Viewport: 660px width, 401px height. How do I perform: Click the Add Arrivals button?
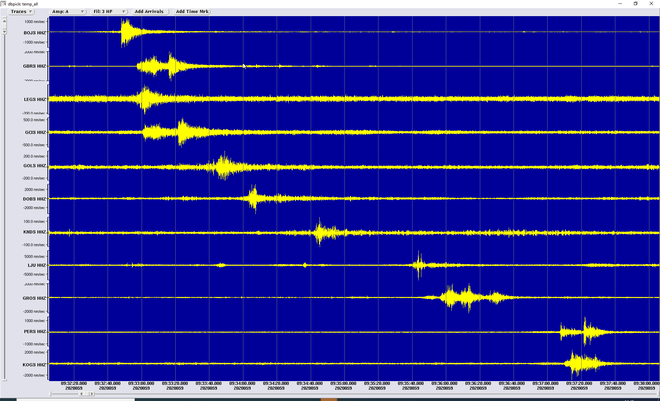point(149,11)
